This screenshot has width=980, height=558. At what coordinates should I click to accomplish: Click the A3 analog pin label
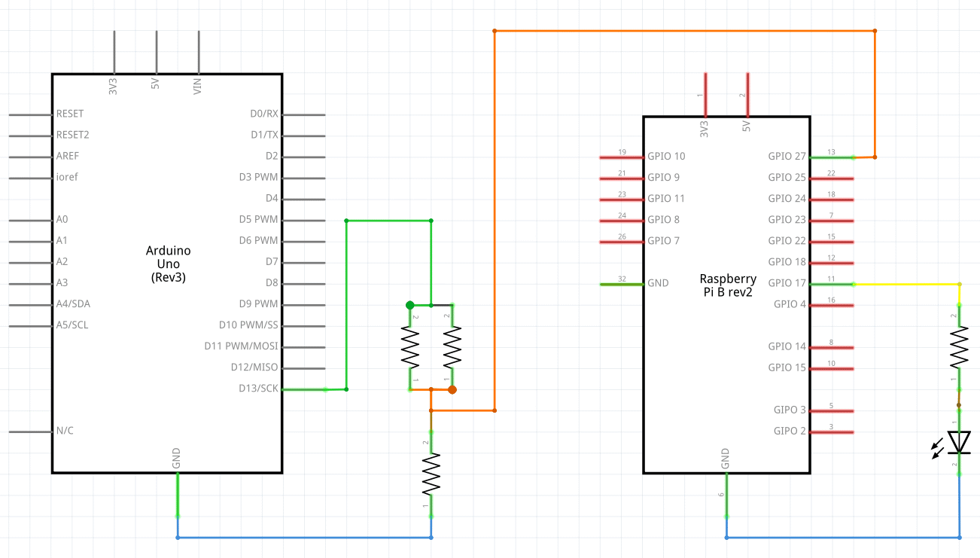point(62,282)
